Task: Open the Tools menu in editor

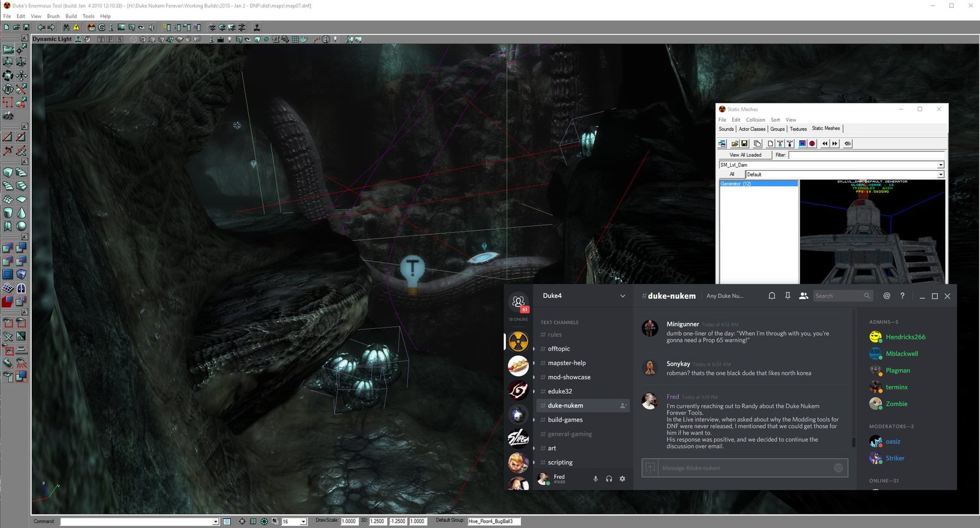Action: [x=89, y=16]
